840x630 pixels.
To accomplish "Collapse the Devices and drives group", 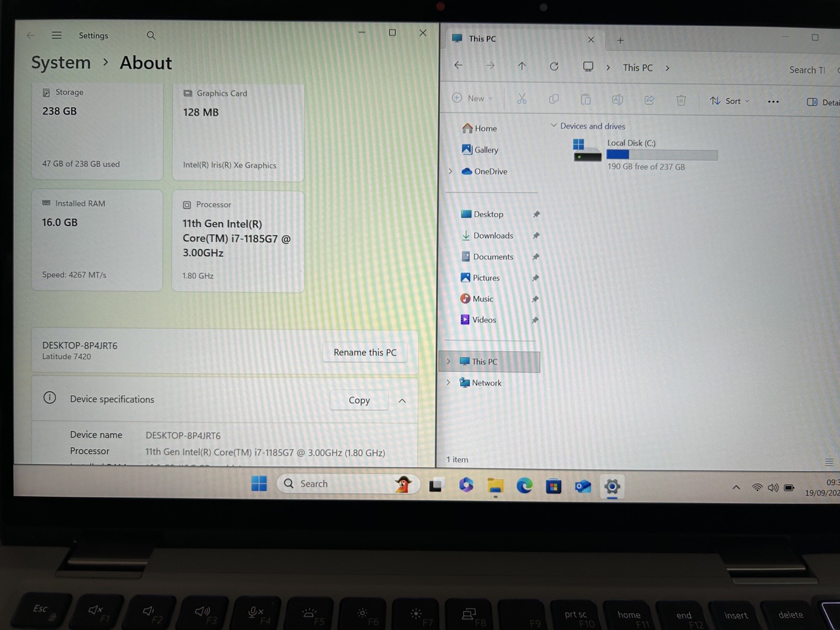I will click(553, 125).
